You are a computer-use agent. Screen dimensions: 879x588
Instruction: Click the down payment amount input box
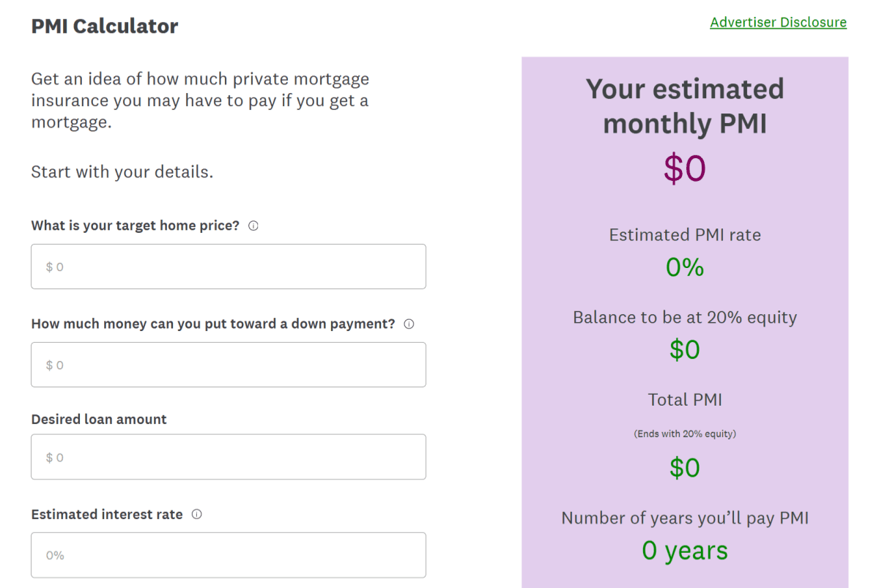pos(228,365)
